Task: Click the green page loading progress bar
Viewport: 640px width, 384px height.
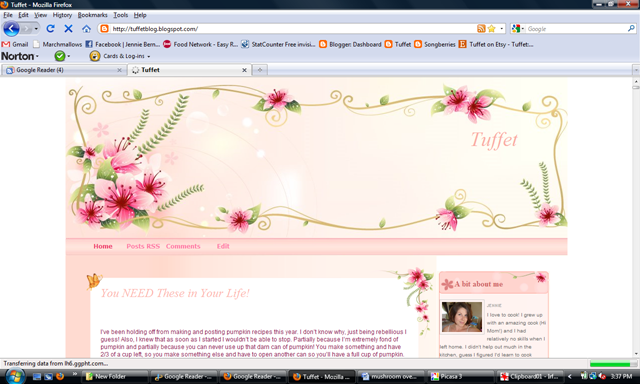Action: (613, 363)
